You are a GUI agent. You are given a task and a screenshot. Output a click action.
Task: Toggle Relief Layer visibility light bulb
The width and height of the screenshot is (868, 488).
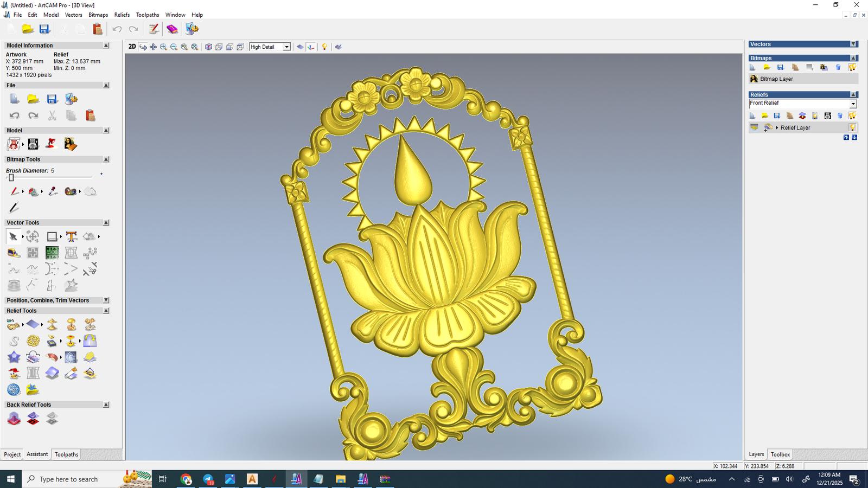(852, 128)
